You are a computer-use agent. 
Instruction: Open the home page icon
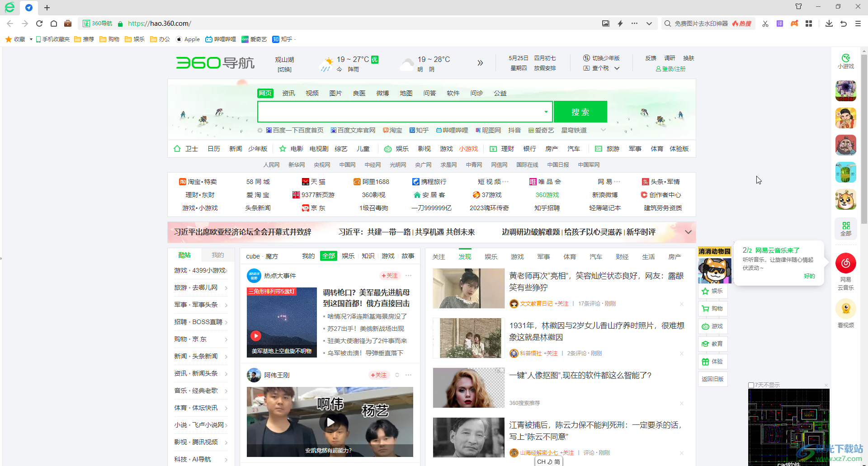coord(54,24)
